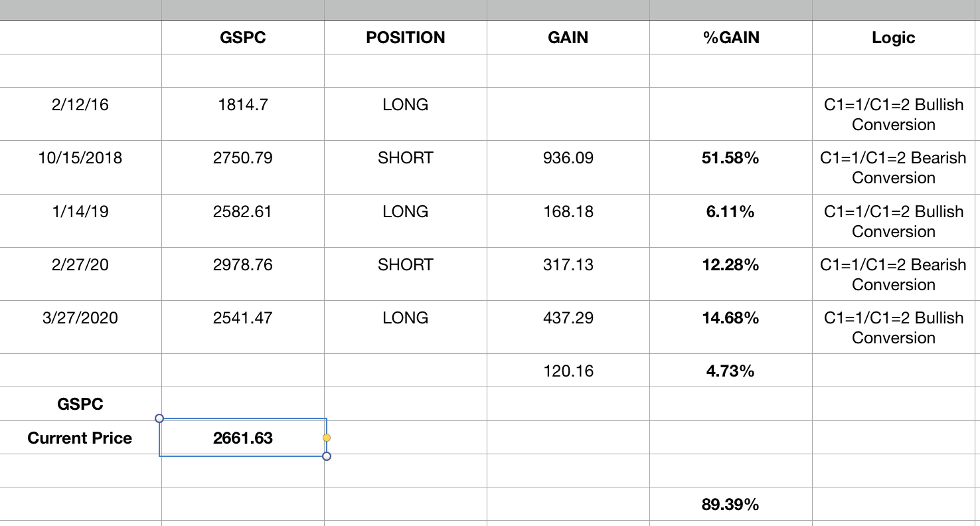Click the yellow handle on the selected cell's edge

tap(326, 438)
